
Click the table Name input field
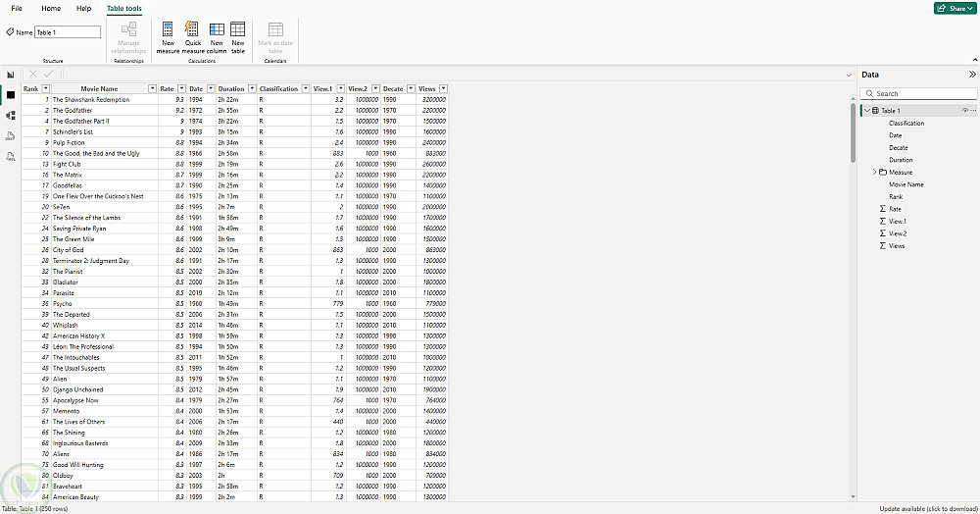pos(68,32)
